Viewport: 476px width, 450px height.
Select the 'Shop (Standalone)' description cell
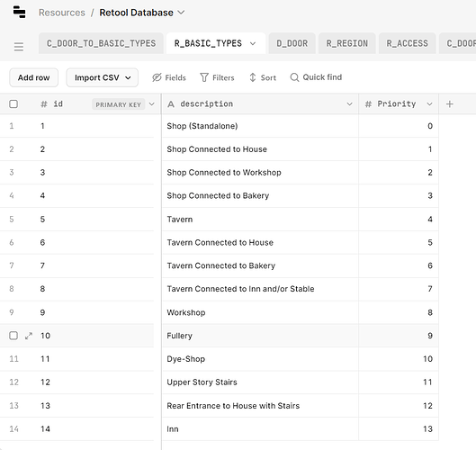tap(260, 126)
